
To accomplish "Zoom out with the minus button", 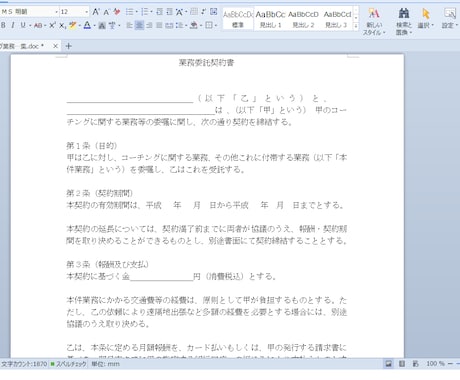I will [450, 364].
